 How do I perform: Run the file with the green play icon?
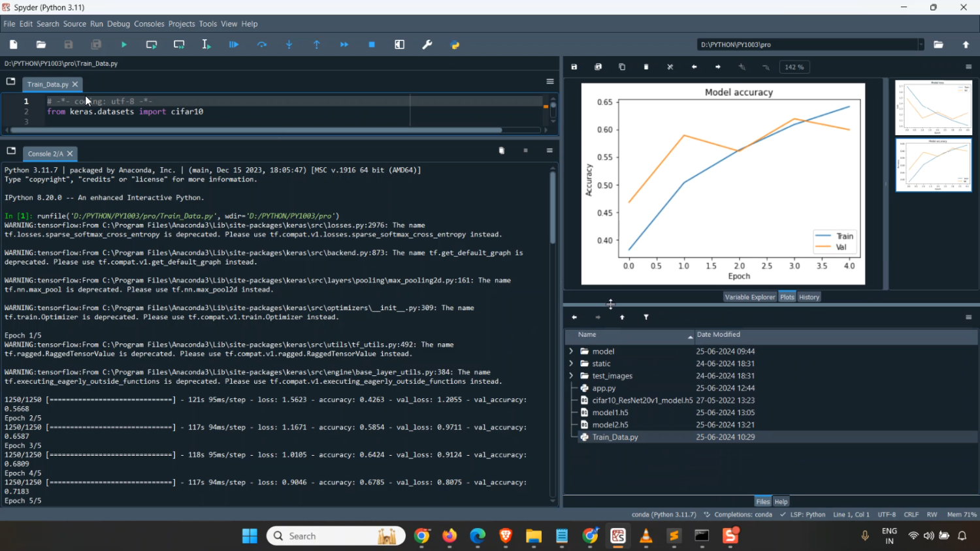pyautogui.click(x=124, y=45)
